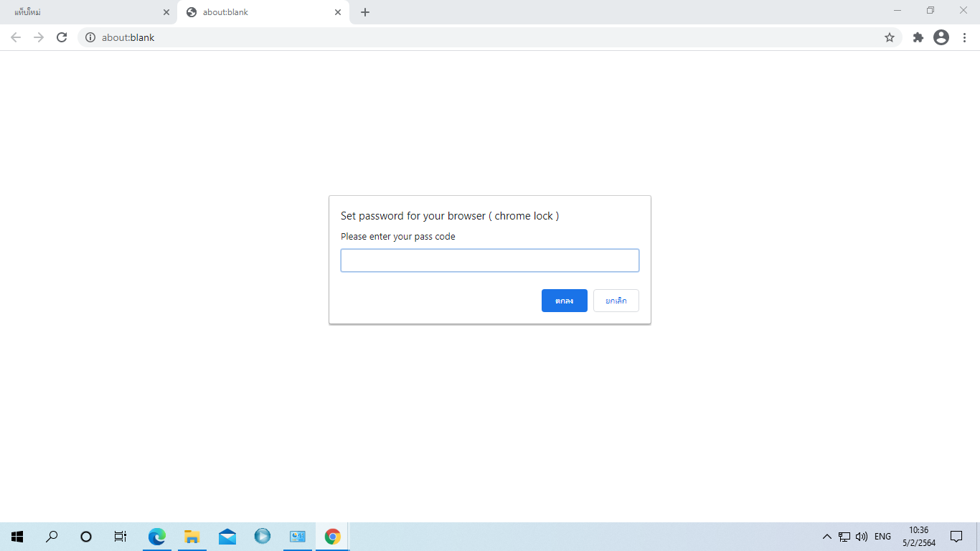Open Windows search from the taskbar
Screen dimensions: 980x551
coord(52,536)
